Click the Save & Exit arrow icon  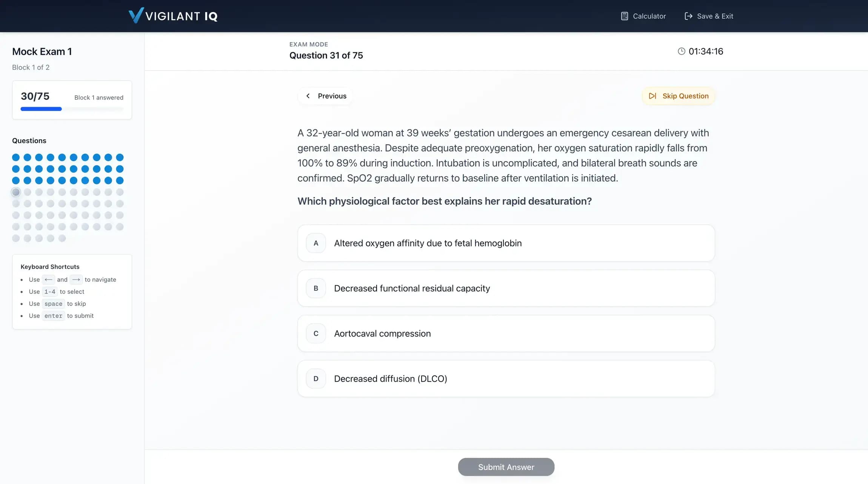[x=688, y=16]
